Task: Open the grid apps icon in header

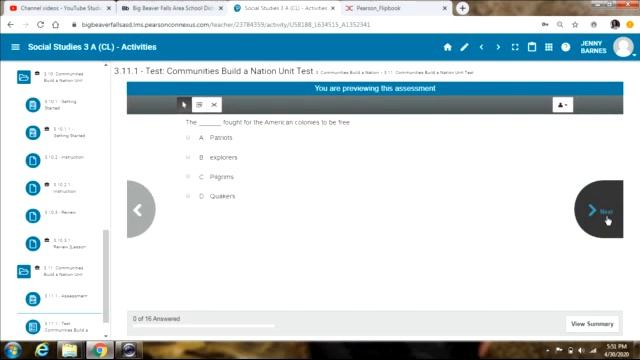Action: (x=549, y=47)
